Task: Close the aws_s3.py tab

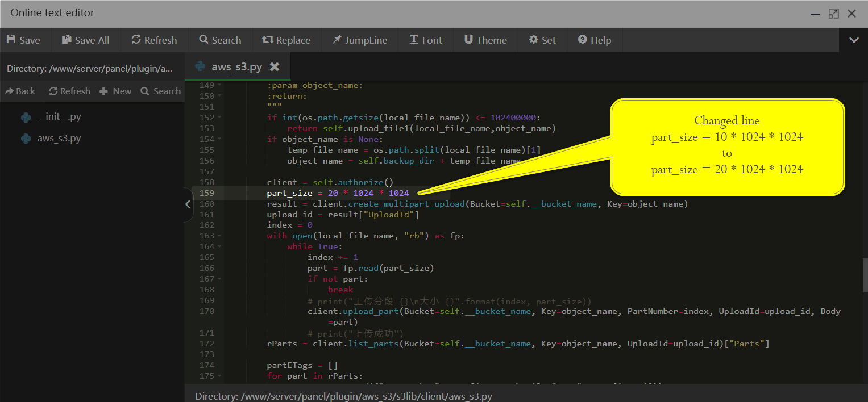Action: click(x=275, y=67)
